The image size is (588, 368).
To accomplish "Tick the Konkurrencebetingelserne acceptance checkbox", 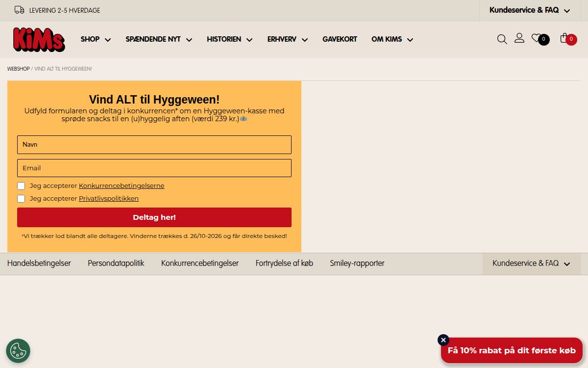I will point(21,186).
